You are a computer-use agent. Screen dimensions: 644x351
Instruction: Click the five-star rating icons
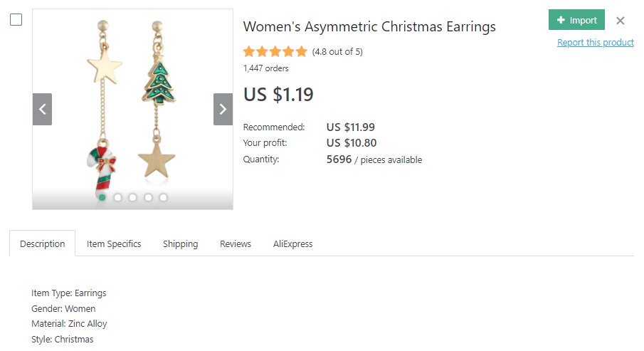coord(275,51)
